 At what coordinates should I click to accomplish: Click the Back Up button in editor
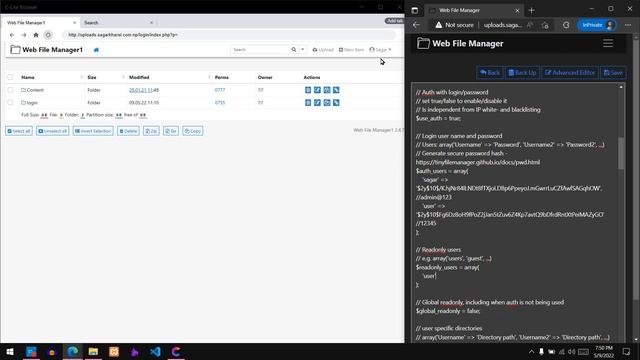tap(522, 73)
